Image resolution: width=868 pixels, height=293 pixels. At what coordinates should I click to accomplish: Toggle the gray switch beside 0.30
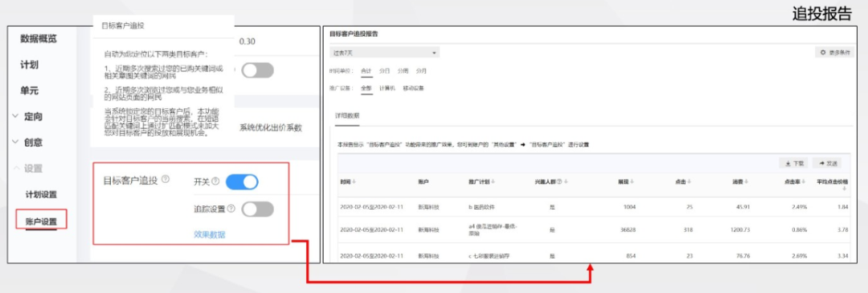pyautogui.click(x=257, y=70)
